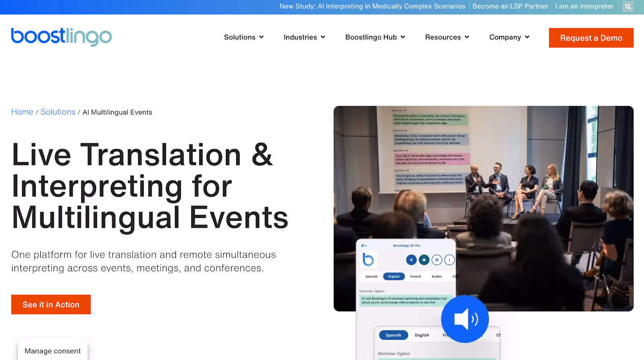644x360 pixels.
Task: Click 'One platform for live translation' paragraph
Action: (x=144, y=261)
